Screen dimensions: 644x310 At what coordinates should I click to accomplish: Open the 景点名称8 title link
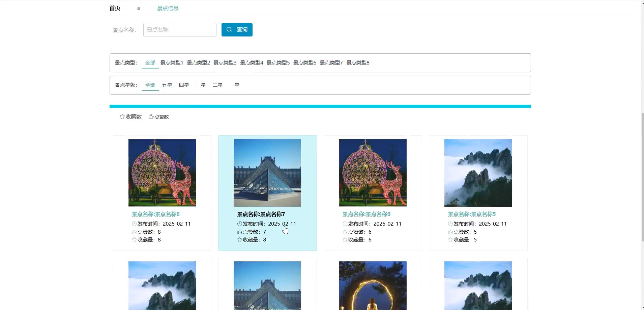click(x=155, y=214)
